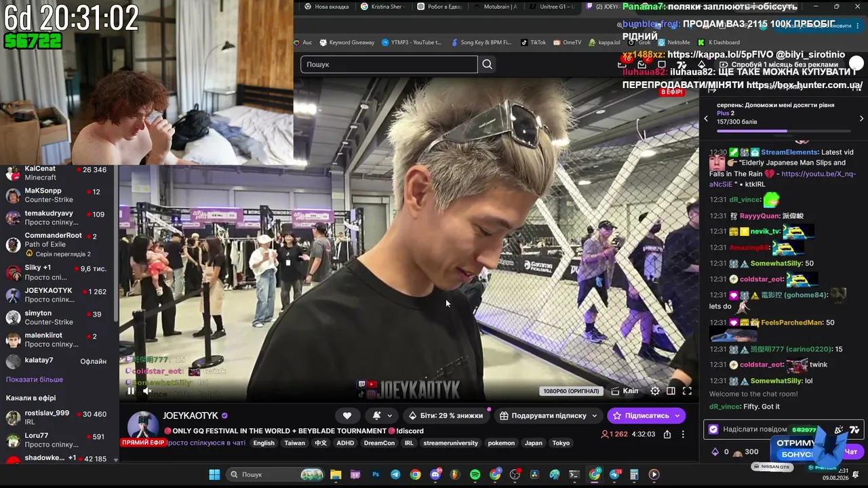Open Calculator from the taskbar
Viewport: 868px width, 488px height.
(x=634, y=474)
